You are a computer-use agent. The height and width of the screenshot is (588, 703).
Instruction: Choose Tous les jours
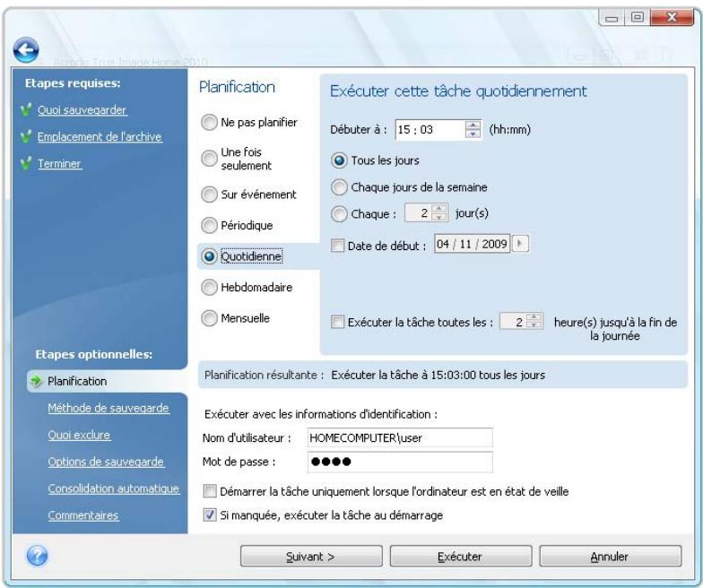tap(339, 160)
